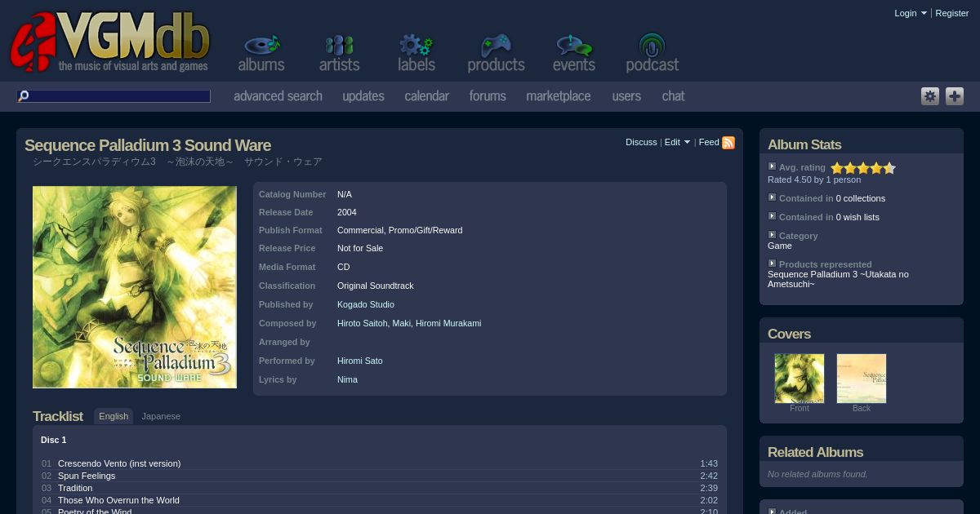This screenshot has height=514, width=980.
Task: Open the labels section icon
Action: coord(416,54)
